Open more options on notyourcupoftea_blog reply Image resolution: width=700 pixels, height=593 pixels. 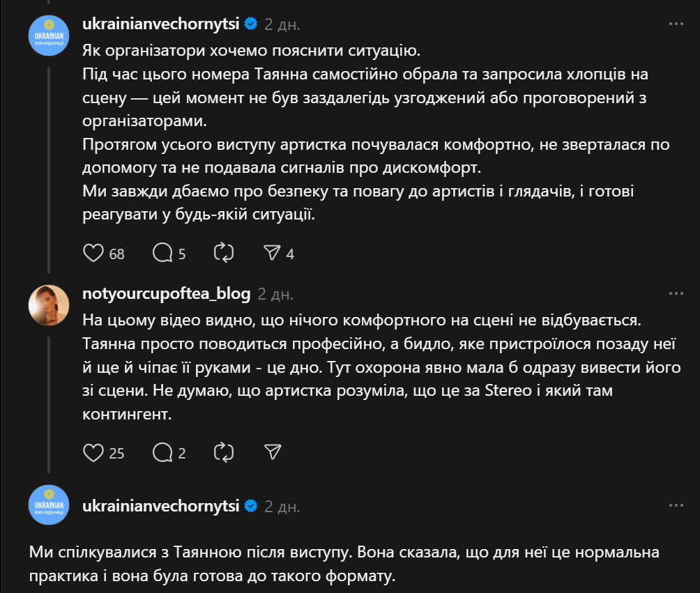coord(676,293)
